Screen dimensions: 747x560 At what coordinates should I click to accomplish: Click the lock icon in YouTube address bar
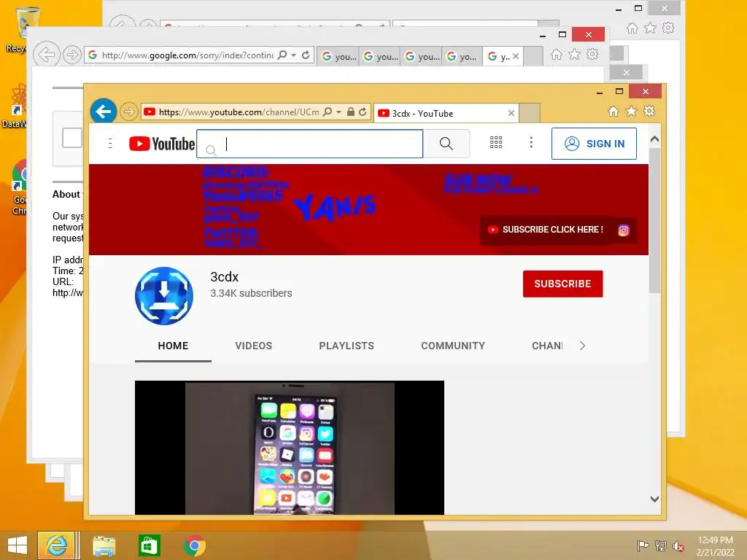coord(351,112)
